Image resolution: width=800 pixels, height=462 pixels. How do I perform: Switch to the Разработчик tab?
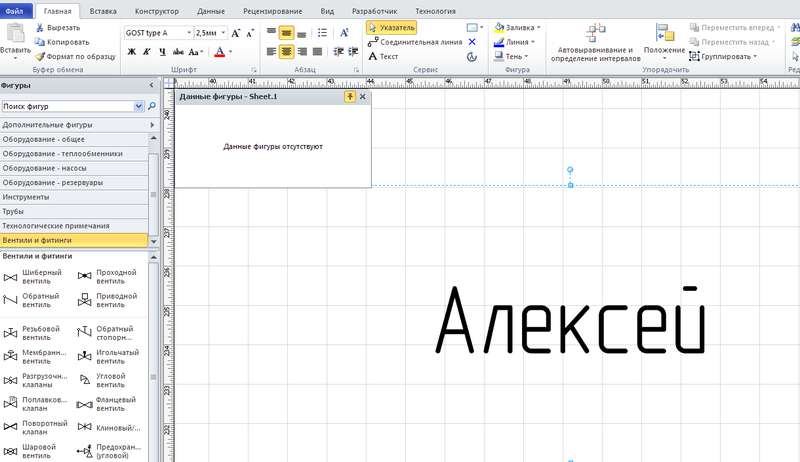pos(374,11)
